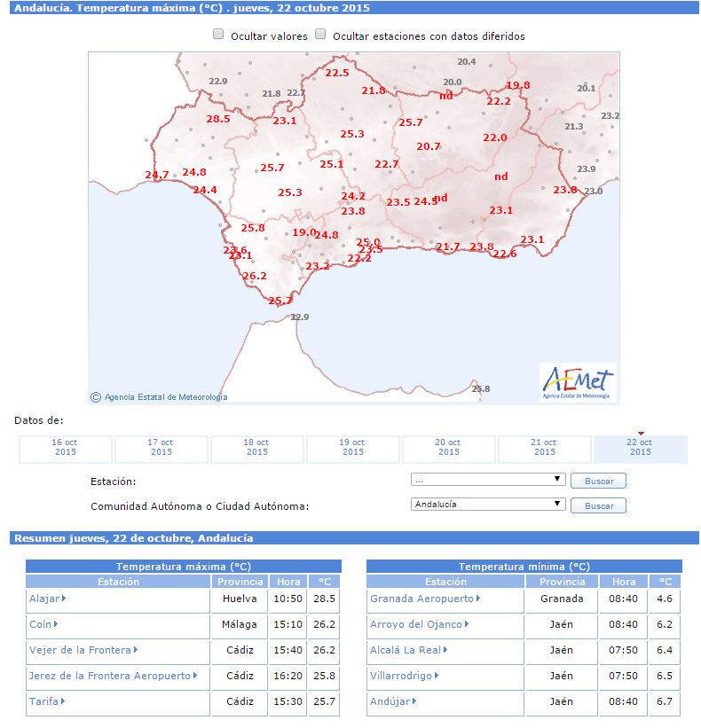Open the Arroyo del Ojanco link
The height and width of the screenshot is (728, 701).
pyautogui.click(x=416, y=624)
